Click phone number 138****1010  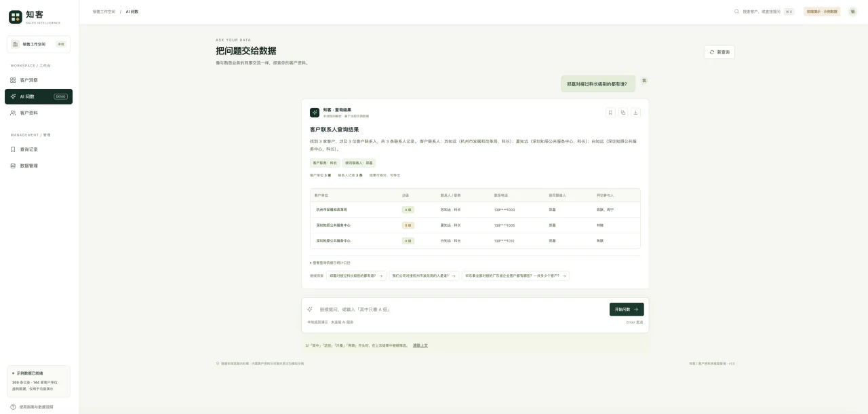(x=505, y=241)
